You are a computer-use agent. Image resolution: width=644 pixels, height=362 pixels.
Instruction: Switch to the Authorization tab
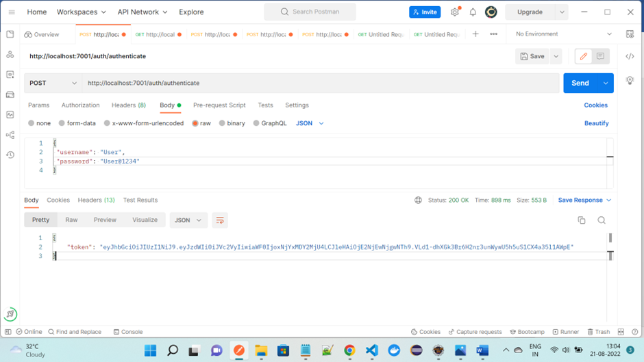(x=81, y=105)
